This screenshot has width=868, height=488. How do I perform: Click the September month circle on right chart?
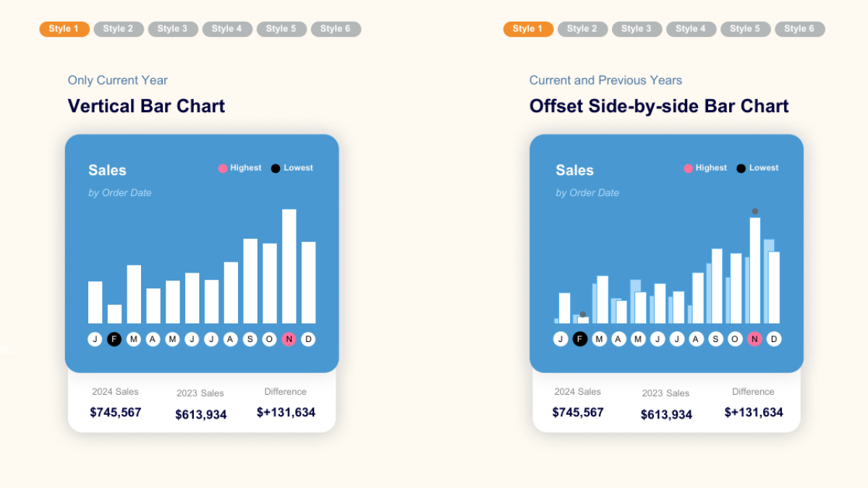point(715,339)
